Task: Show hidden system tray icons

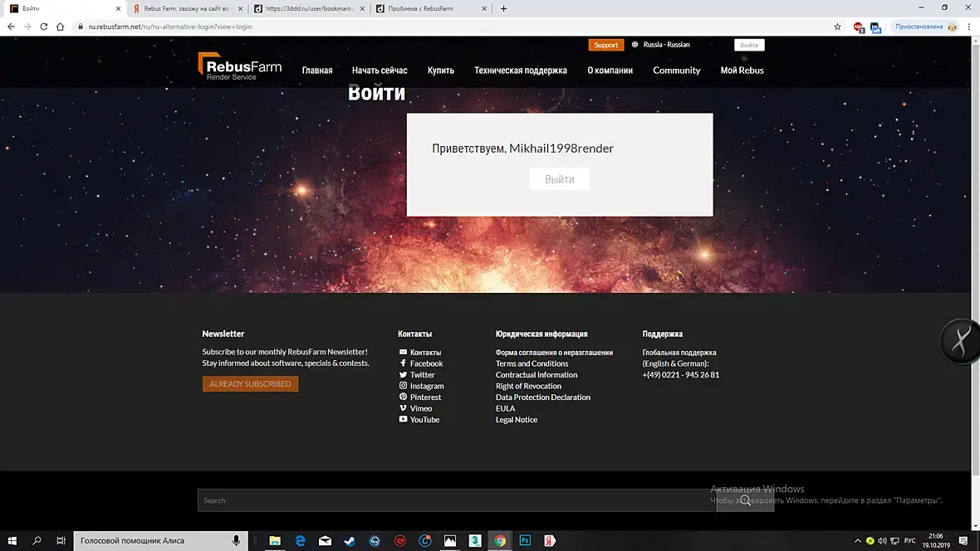Action: pyautogui.click(x=857, y=541)
